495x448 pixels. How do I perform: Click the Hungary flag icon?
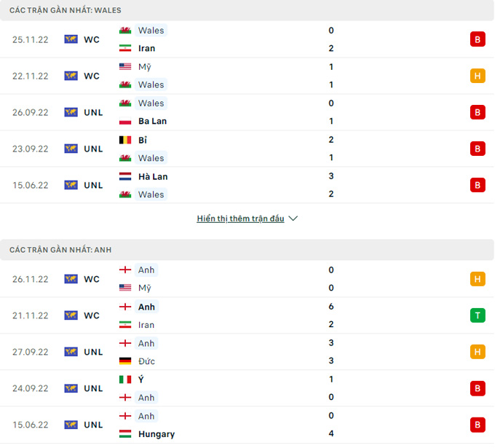[125, 433]
